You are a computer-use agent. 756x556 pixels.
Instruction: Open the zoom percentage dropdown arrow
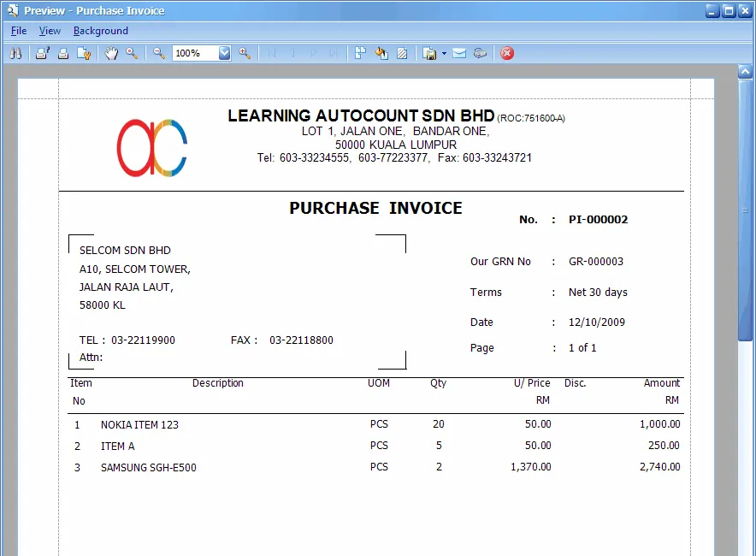(225, 53)
